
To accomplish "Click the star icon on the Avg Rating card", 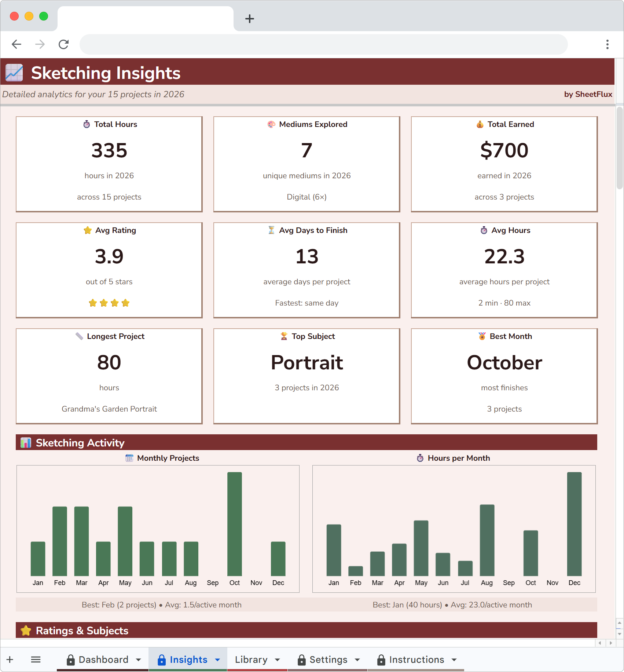I will [x=87, y=230].
